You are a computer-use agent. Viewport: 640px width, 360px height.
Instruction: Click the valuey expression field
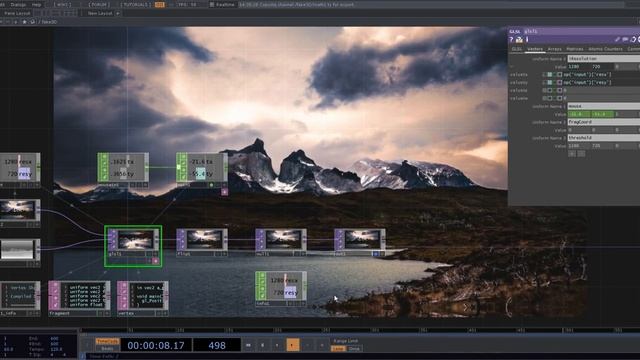(x=601, y=82)
